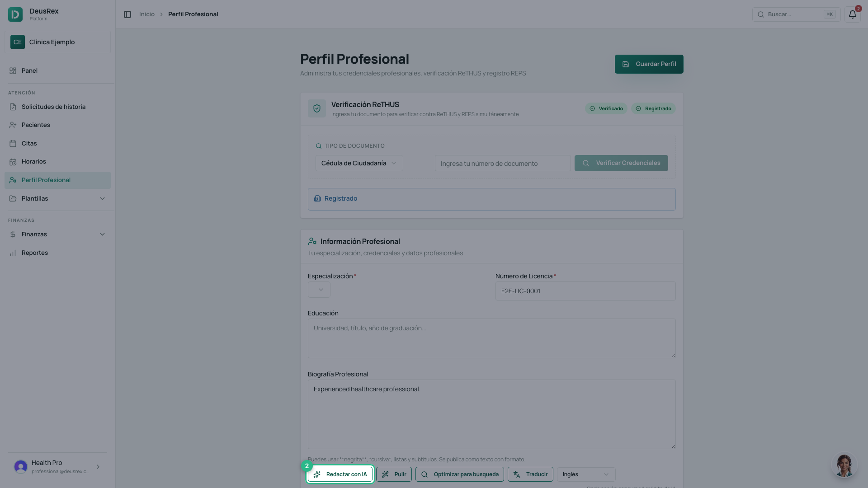Focus the Buscar search field

point(796,14)
